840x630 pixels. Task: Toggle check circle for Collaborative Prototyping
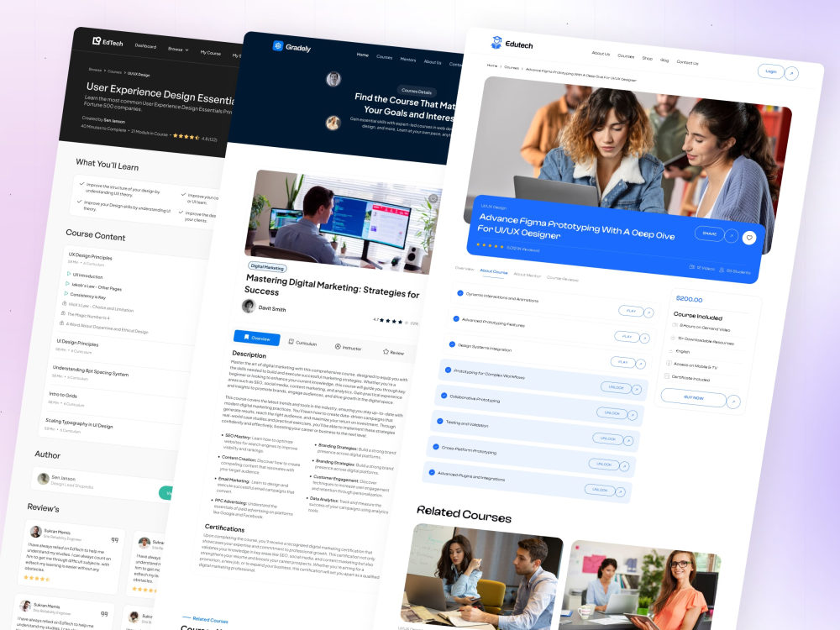point(444,396)
